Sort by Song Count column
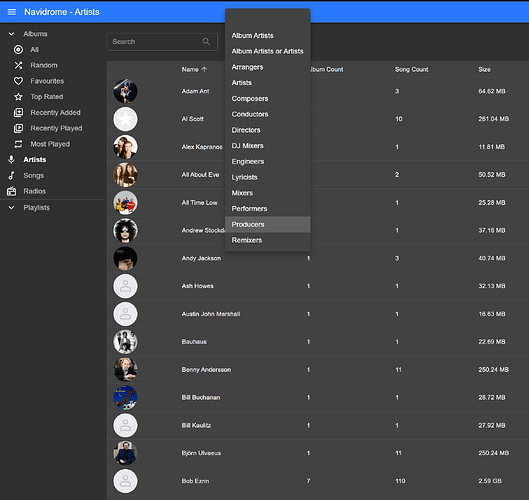Screen dimensions: 529x500 [x=412, y=70]
